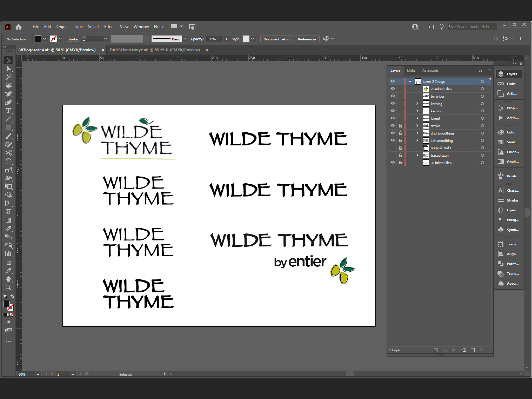Open the Window menu
Viewport: 532px width, 399px height.
pos(141,27)
